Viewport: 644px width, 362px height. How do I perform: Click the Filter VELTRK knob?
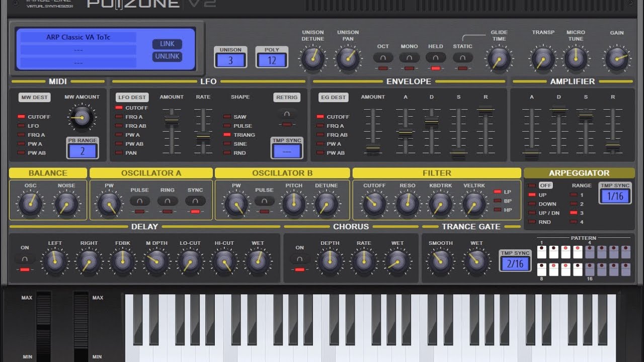[474, 204]
